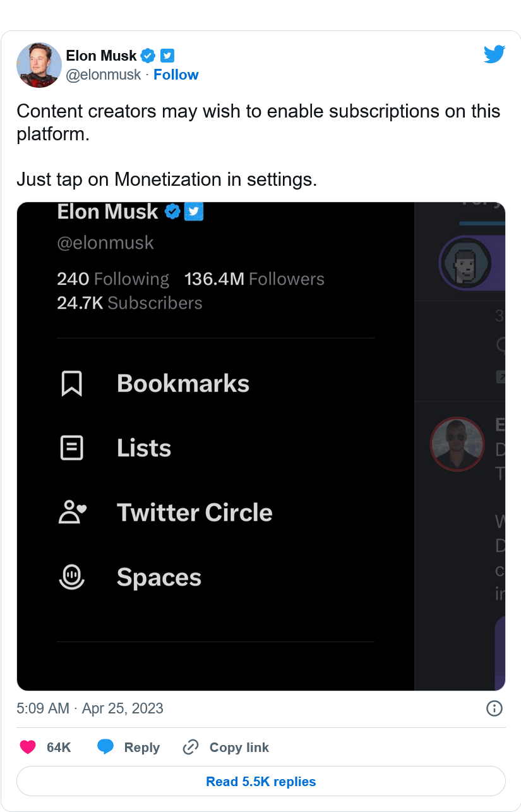This screenshot has width=521, height=812.
Task: Click the Twitter Circle icon in screenshot
Action: 71,512
